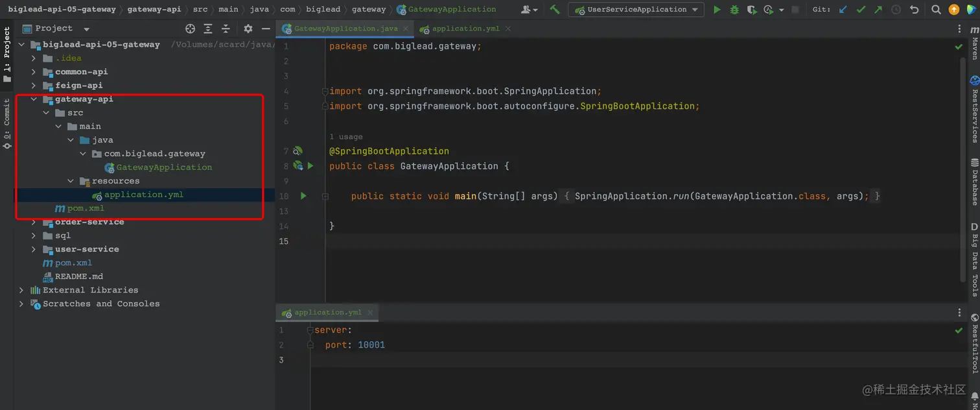Roll back changes with undo arrow

914,10
